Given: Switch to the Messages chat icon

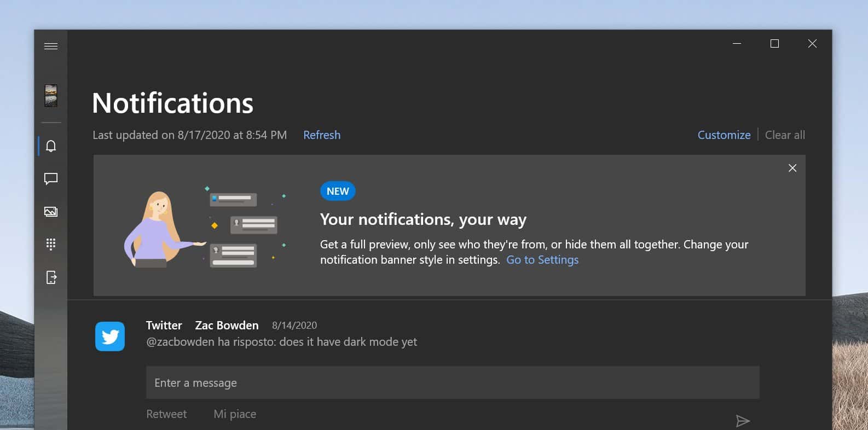Looking at the screenshot, I should pos(51,179).
